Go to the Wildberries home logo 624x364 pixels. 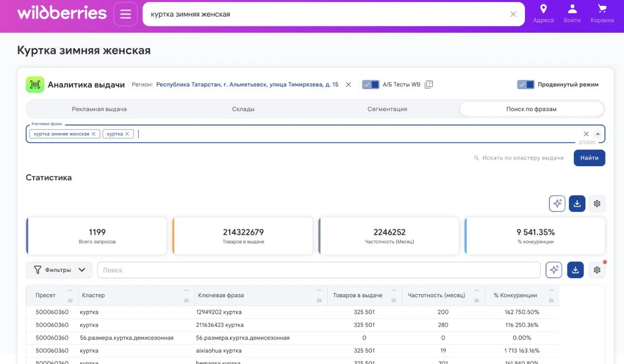pos(62,13)
